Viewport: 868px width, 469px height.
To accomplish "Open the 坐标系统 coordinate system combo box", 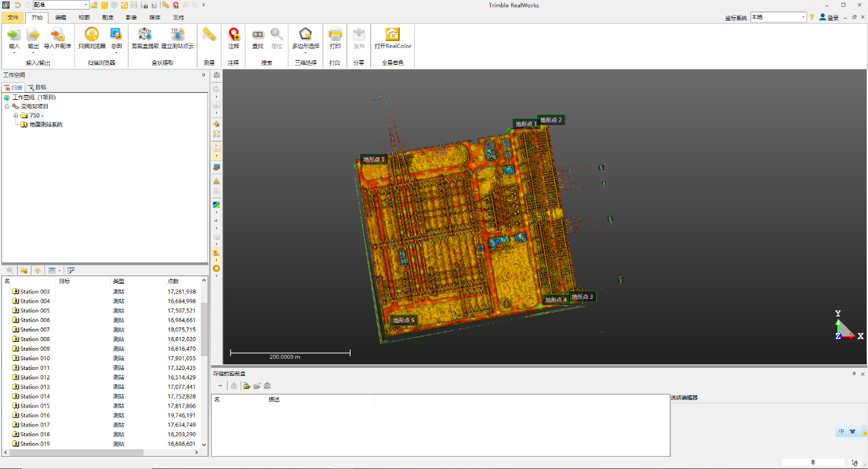I will [x=803, y=17].
